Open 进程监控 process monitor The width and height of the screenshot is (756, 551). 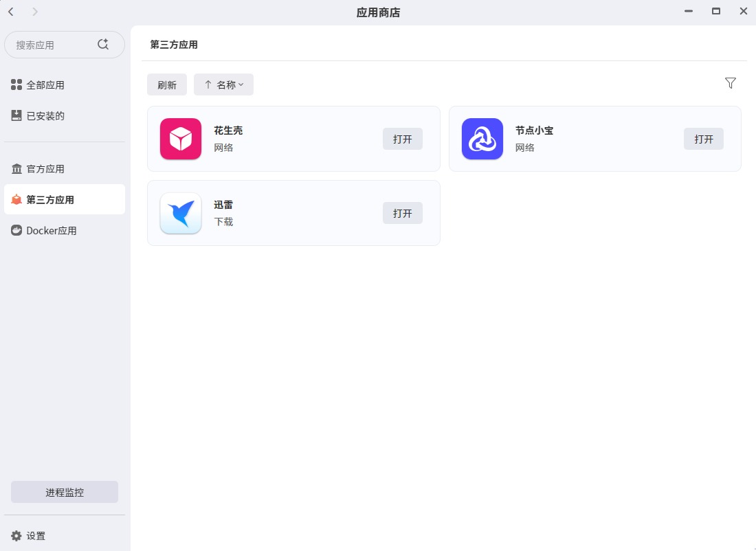click(64, 492)
